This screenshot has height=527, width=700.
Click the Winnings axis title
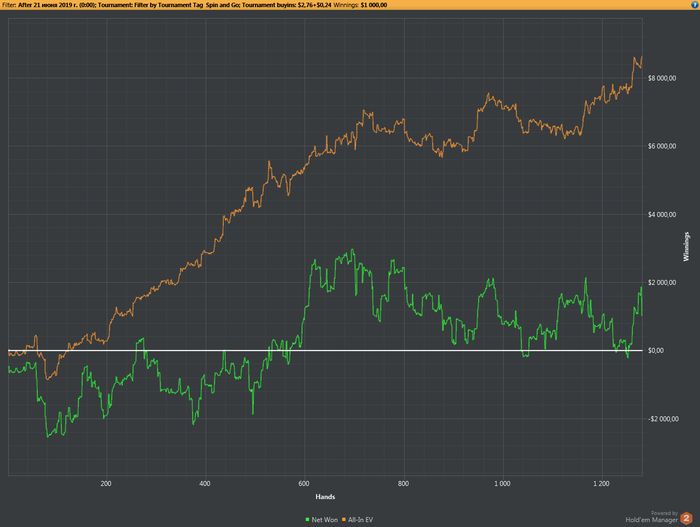click(x=686, y=247)
